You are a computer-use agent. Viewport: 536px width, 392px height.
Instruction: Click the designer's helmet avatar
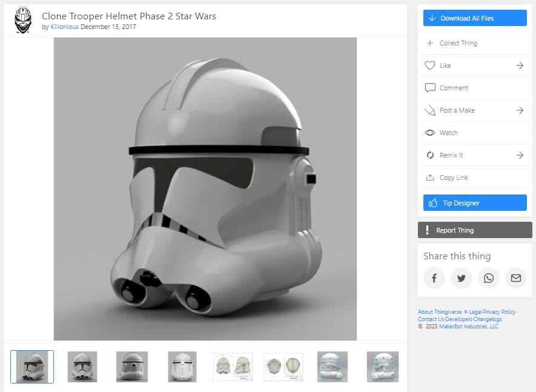coord(23,21)
